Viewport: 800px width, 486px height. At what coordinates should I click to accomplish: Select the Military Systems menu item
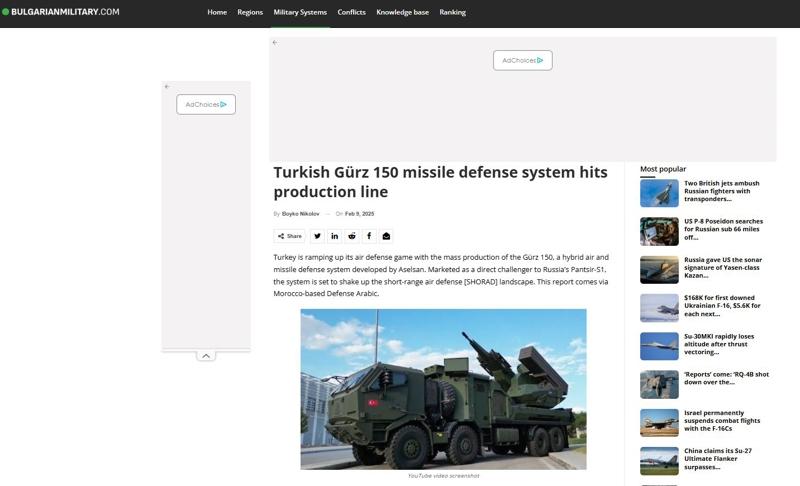(x=300, y=12)
